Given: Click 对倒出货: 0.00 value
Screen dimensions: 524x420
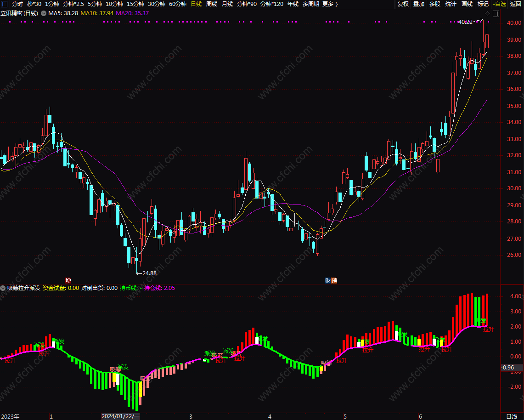Looking at the screenshot, I should tap(99, 288).
